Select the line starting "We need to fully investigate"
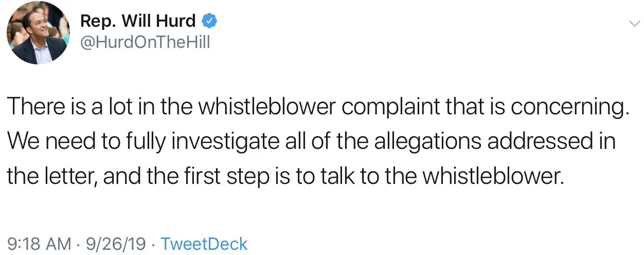Viewport: 644px width, 255px height. [311, 141]
